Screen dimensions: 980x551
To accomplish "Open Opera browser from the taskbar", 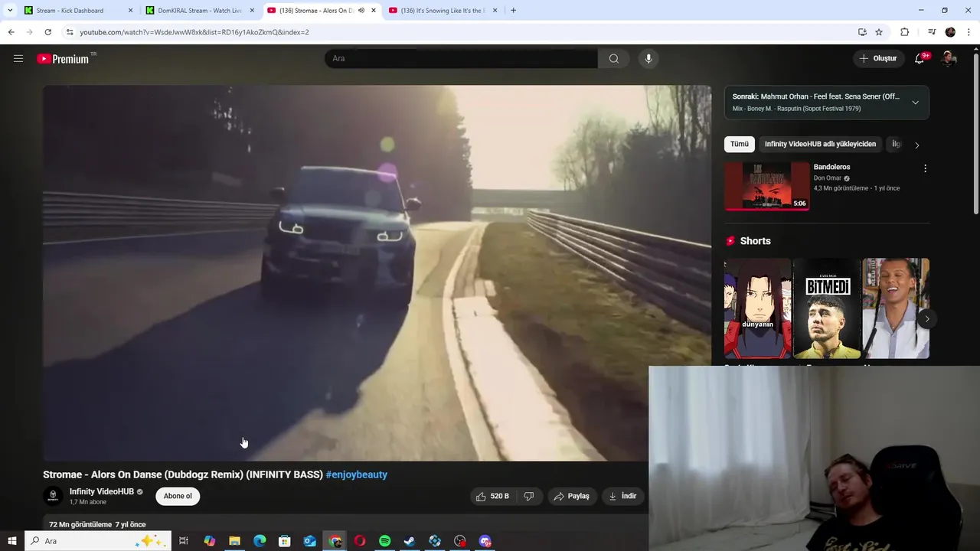I will (360, 541).
